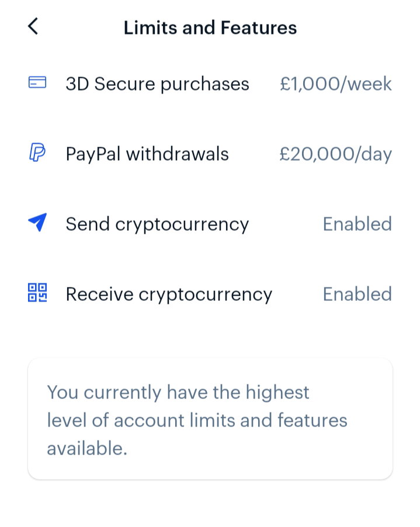The width and height of the screenshot is (420, 527).
Task: Tap the word 'available.' in the notice
Action: pos(86,448)
